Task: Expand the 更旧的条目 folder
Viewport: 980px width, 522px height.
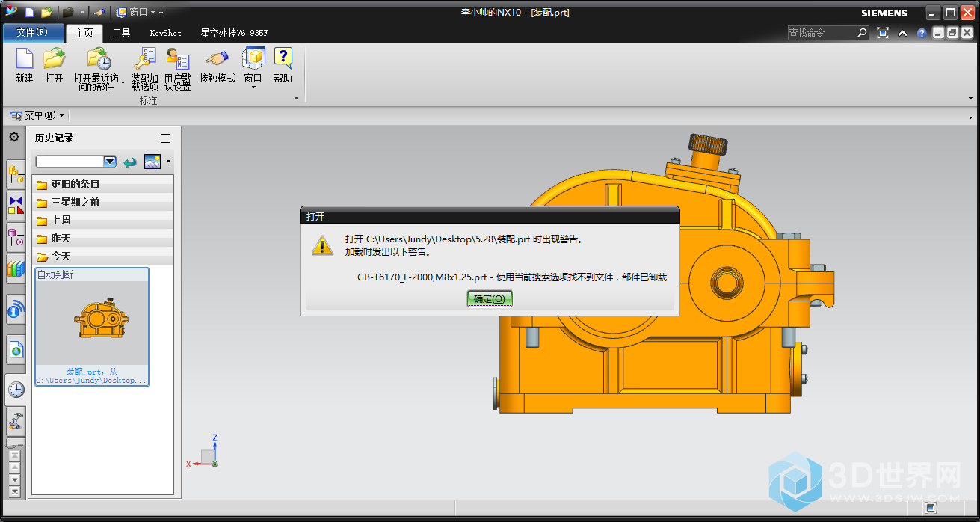Action: (104, 185)
